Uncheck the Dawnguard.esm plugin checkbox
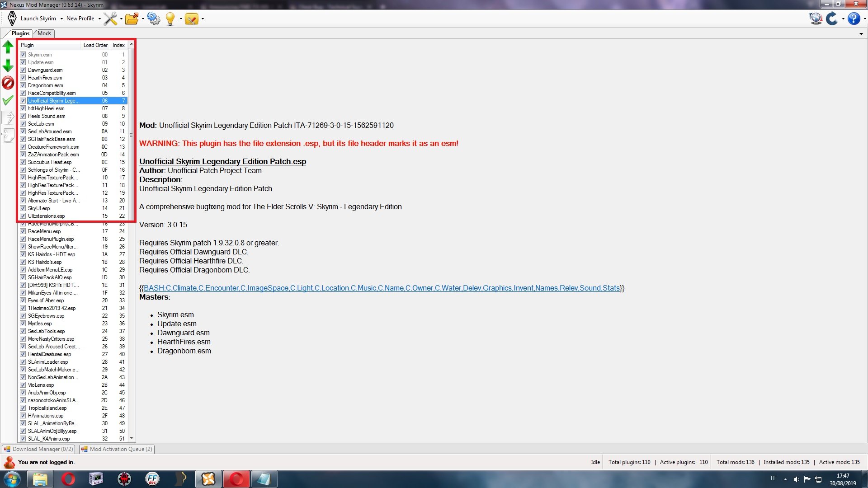868x488 pixels. click(x=23, y=70)
